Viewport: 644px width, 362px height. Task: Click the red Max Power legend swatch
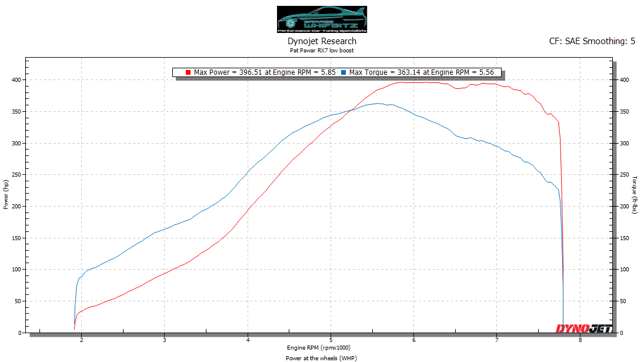188,72
